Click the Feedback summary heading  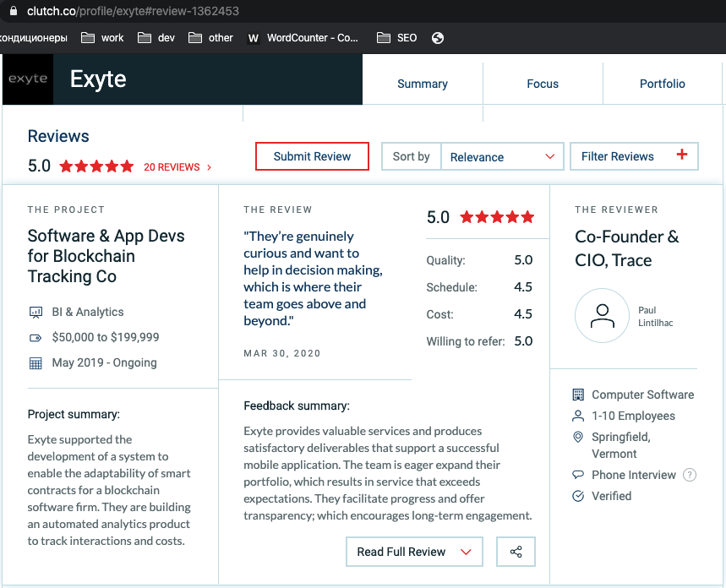297,406
